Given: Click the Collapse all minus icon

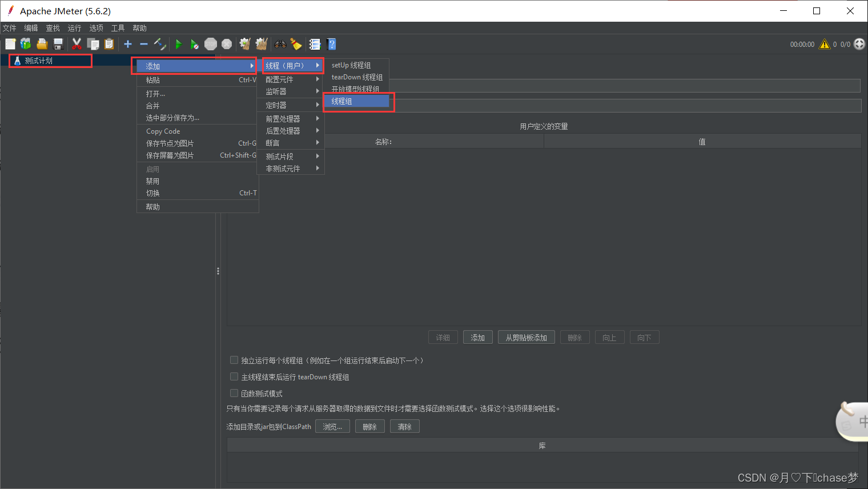Looking at the screenshot, I should pyautogui.click(x=144, y=44).
